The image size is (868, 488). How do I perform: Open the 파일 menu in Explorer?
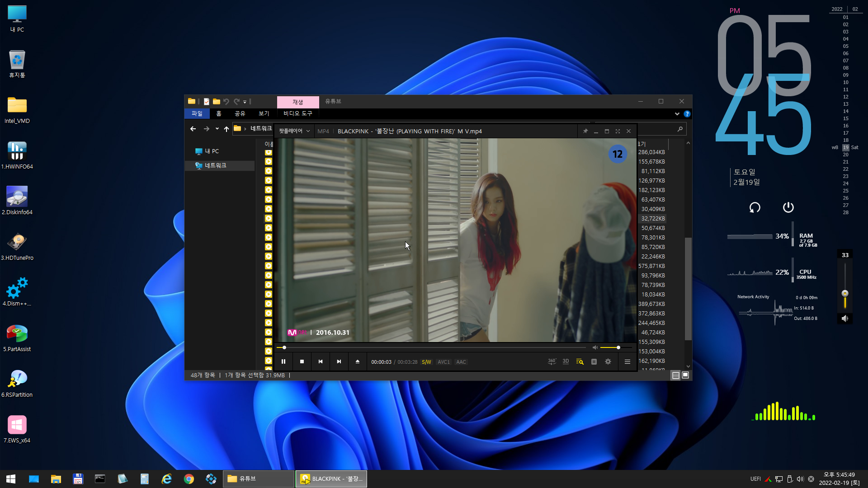197,113
